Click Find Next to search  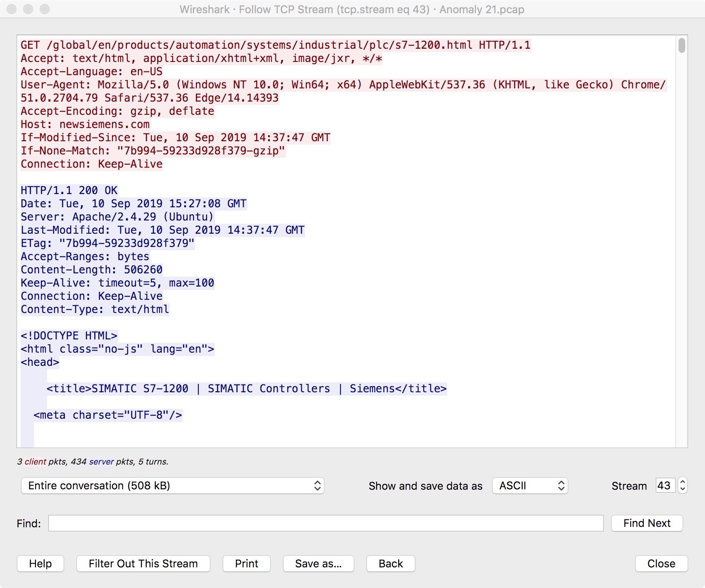tap(647, 523)
